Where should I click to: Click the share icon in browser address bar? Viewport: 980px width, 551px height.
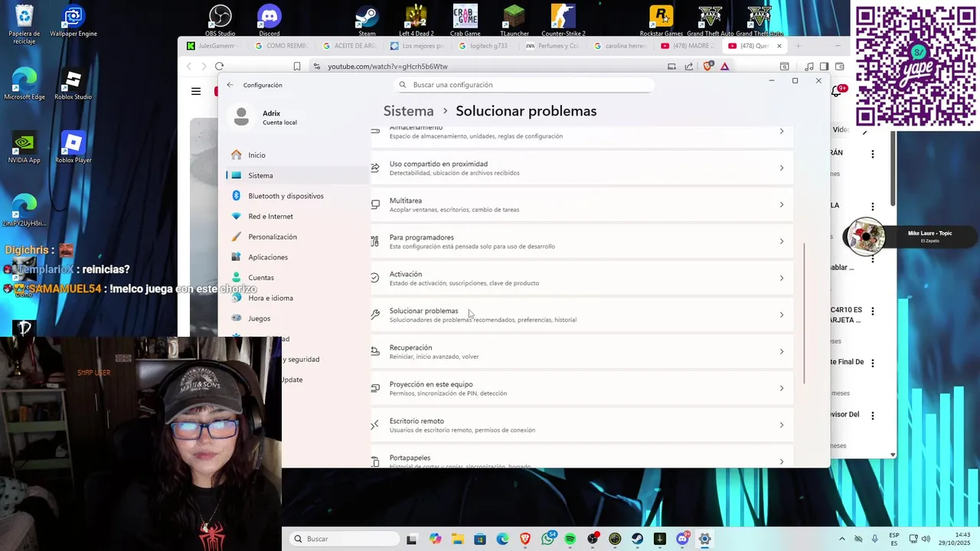point(689,67)
